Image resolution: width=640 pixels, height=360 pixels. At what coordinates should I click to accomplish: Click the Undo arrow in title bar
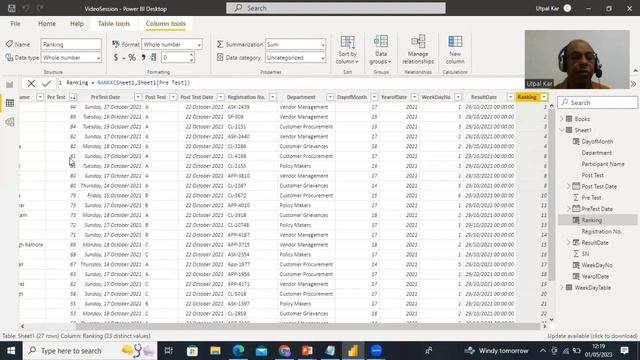pyautogui.click(x=26, y=8)
